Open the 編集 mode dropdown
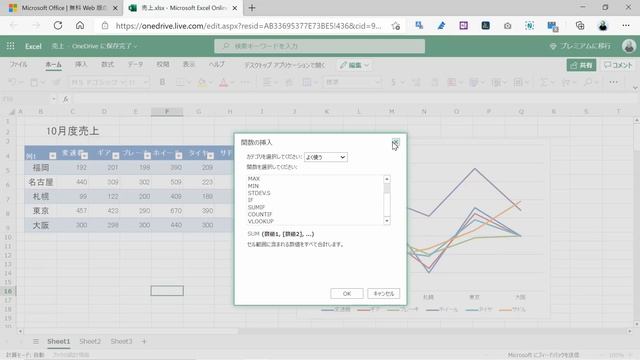This screenshot has width=640, height=360. [354, 65]
